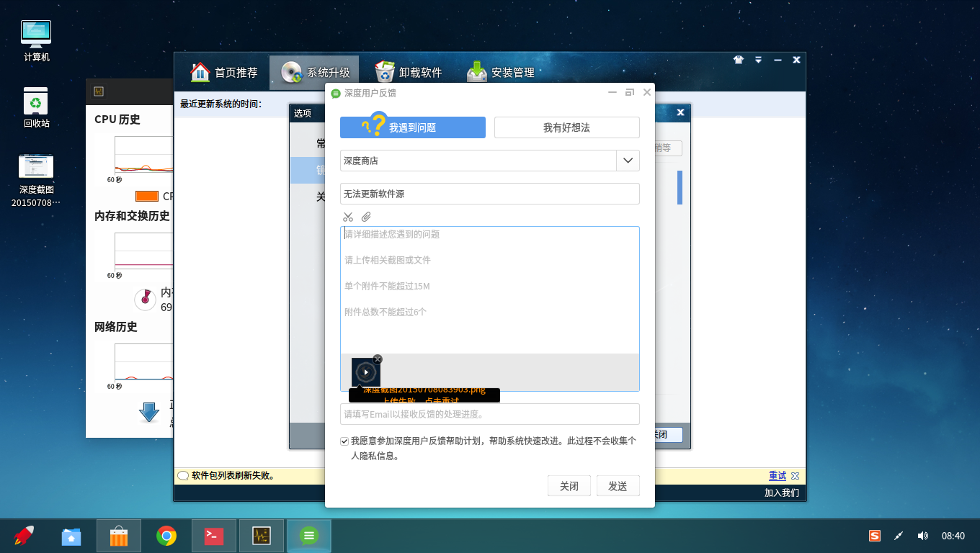
Task: Click 重试 link in the store status bar
Action: 778,476
